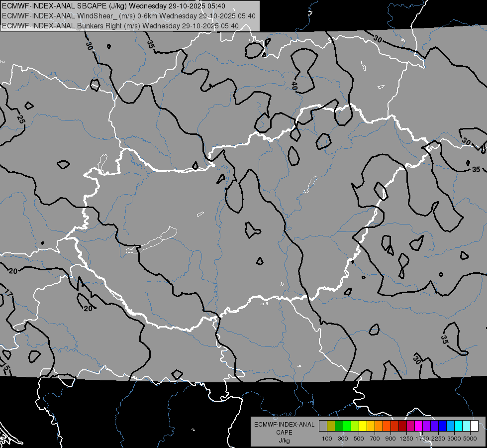Select the dark green legend swatch
Viewport: 487px width, 448px height.
[339, 426]
